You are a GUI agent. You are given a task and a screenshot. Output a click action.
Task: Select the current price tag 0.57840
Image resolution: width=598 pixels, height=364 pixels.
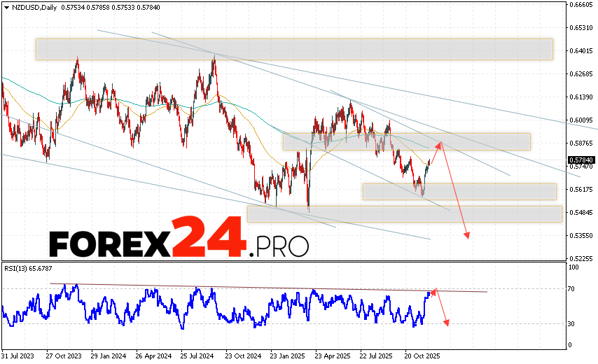point(582,160)
